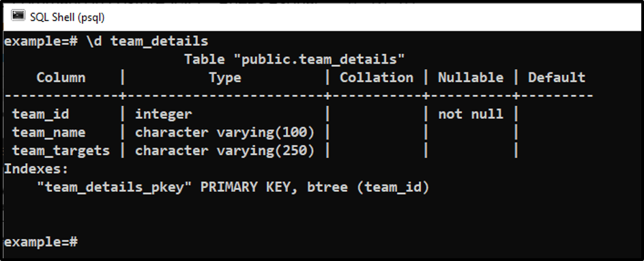The width and height of the screenshot is (644, 261).
Task: Click the character varying(100) type
Action: click(224, 133)
